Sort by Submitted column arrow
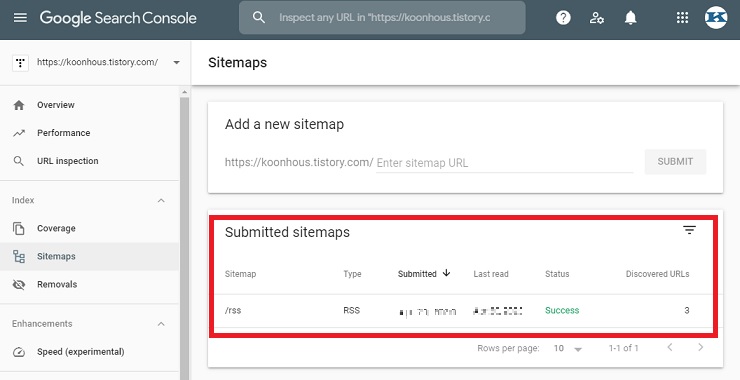The height and width of the screenshot is (380, 740). 446,273
